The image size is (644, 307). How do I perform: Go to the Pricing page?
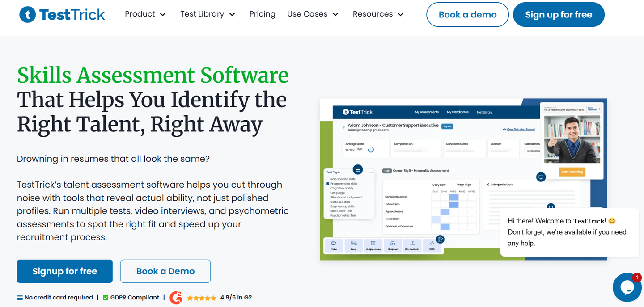(x=263, y=14)
